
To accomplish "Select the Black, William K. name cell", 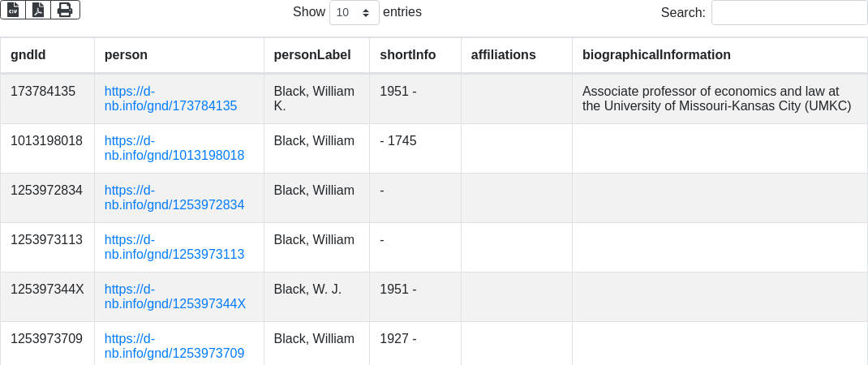I will [x=314, y=99].
